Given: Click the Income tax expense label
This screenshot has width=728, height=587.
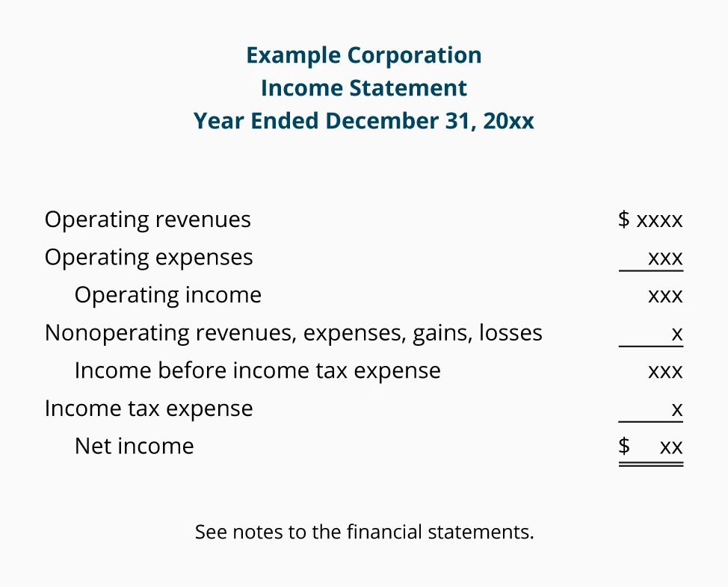Looking at the screenshot, I should click(x=149, y=409).
